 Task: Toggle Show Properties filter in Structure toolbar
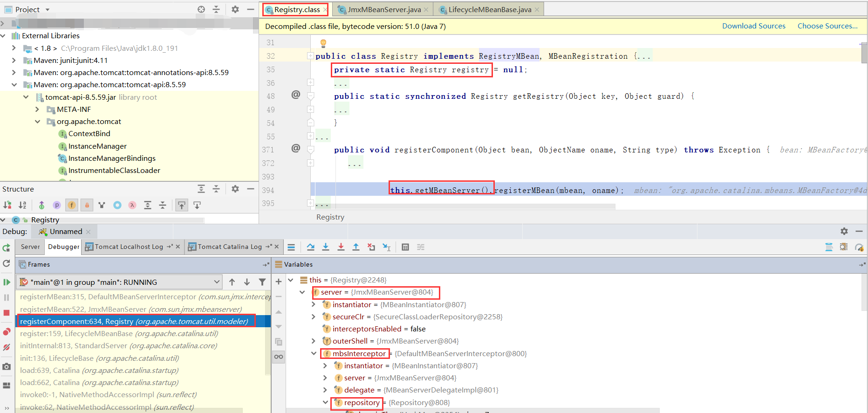click(x=57, y=205)
